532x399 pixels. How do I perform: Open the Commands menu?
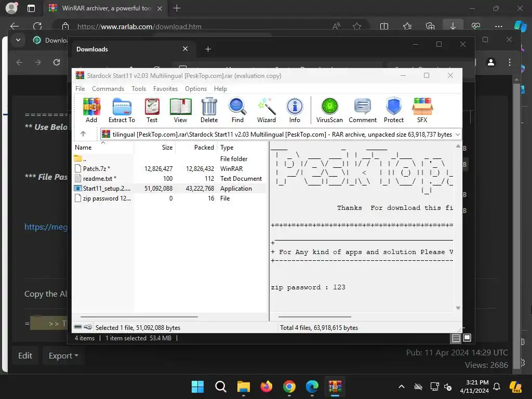tap(108, 88)
